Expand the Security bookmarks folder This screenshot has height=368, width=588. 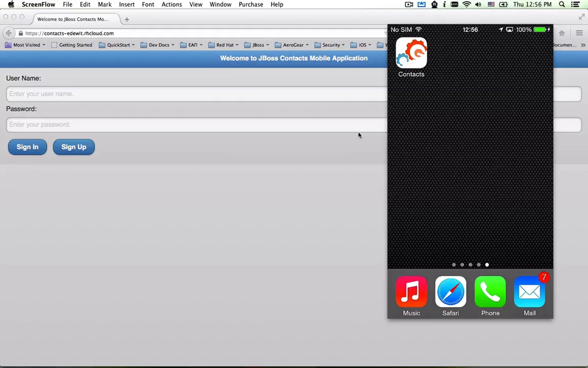[330, 45]
